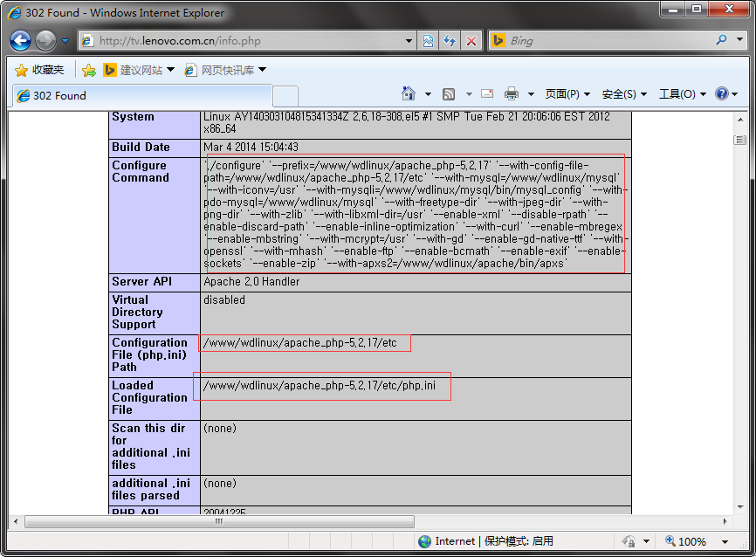The image size is (756, 557).
Task: Click the RSS feeds icon
Action: coord(449,94)
